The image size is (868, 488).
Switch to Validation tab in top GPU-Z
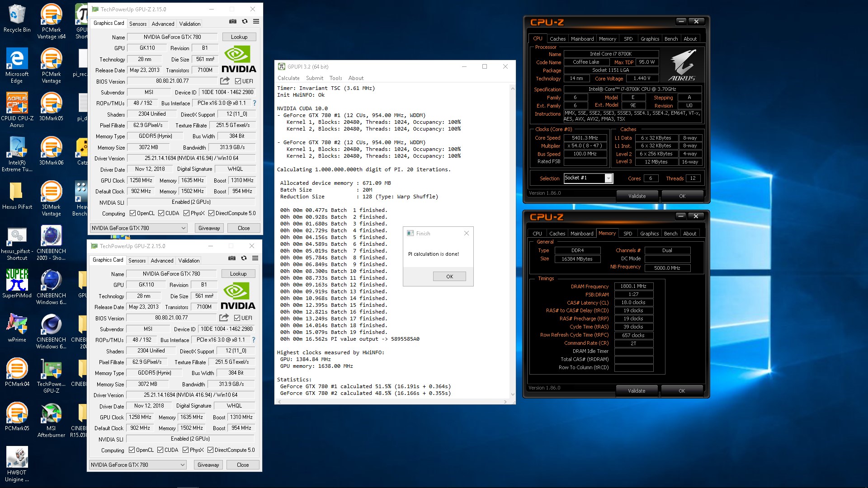(190, 24)
